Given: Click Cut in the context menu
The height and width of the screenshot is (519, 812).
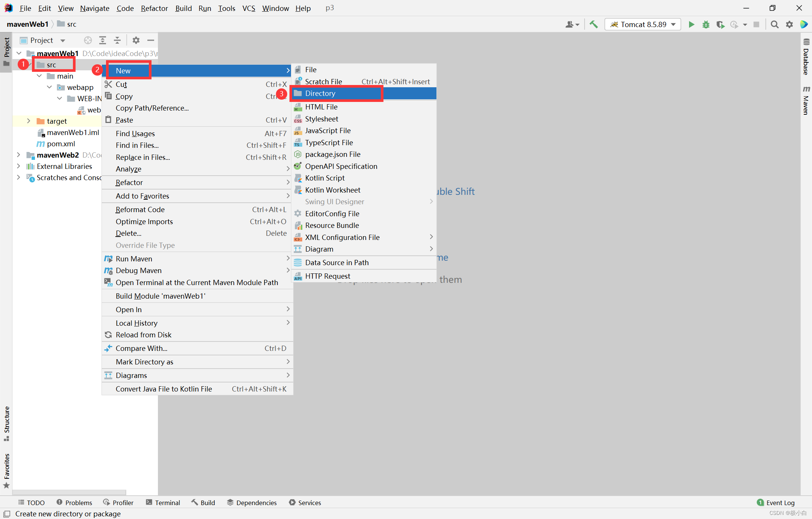Looking at the screenshot, I should (197, 84).
